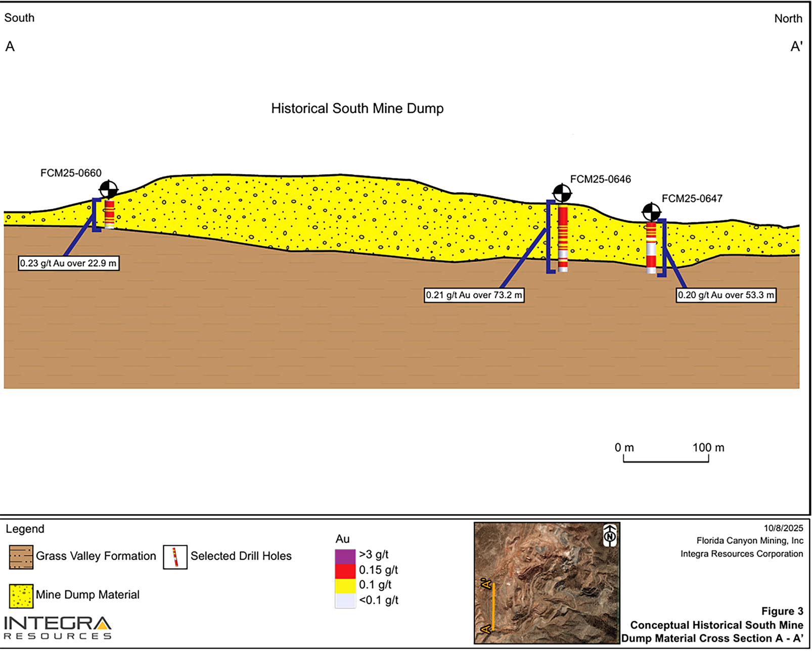Open the satellite inset map thumbnail
812x652 pixels.
coord(547,583)
